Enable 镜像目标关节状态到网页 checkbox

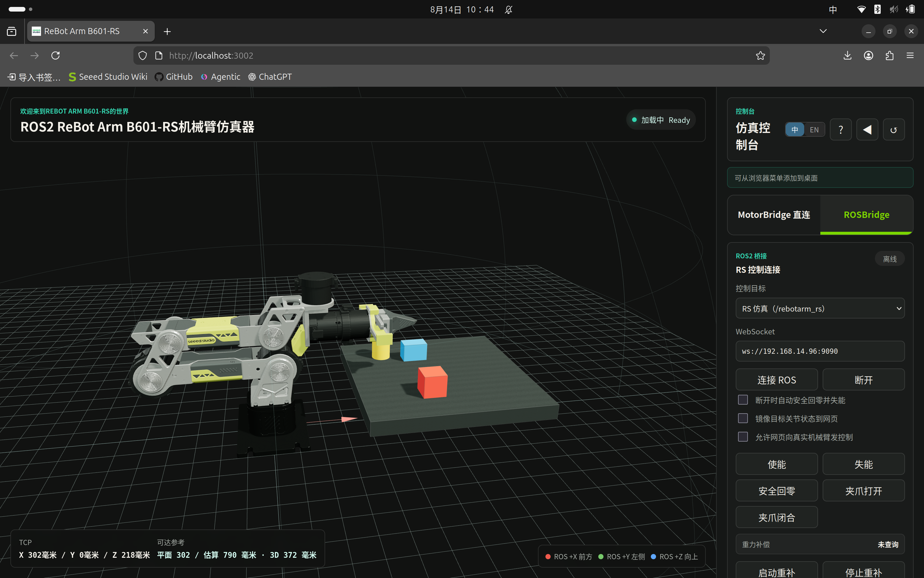pyautogui.click(x=743, y=418)
